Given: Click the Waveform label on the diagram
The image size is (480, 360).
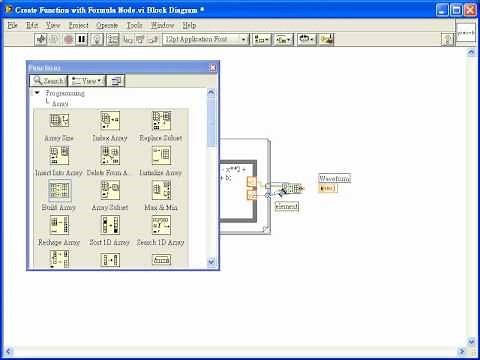Looking at the screenshot, I should tap(334, 178).
